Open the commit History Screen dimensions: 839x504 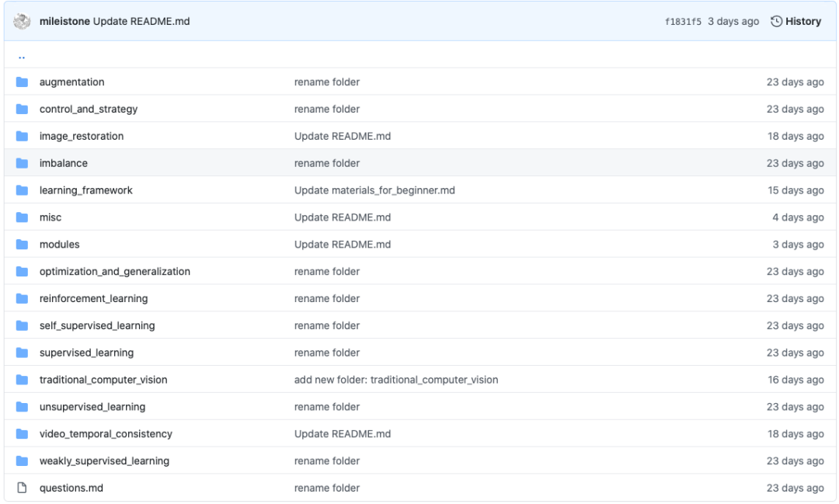click(795, 22)
